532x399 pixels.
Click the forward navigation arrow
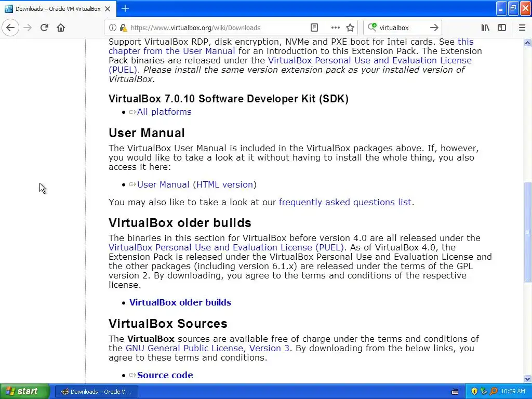[x=28, y=28]
